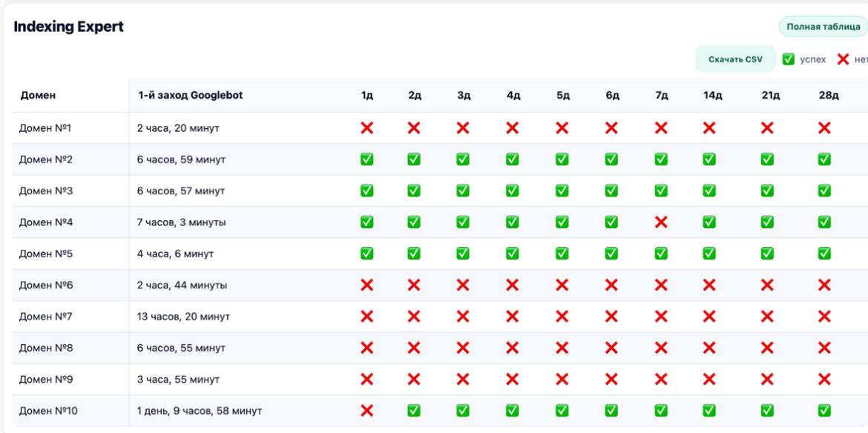Click the green успех legend checkmark
Image resolution: width=868 pixels, height=433 pixels.
789,59
